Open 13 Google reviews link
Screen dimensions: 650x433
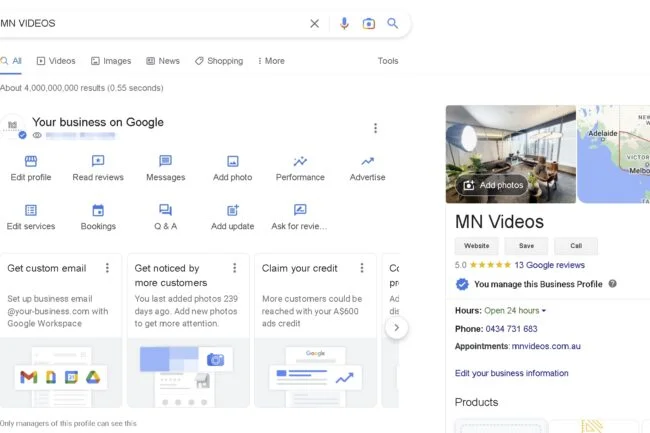(549, 265)
